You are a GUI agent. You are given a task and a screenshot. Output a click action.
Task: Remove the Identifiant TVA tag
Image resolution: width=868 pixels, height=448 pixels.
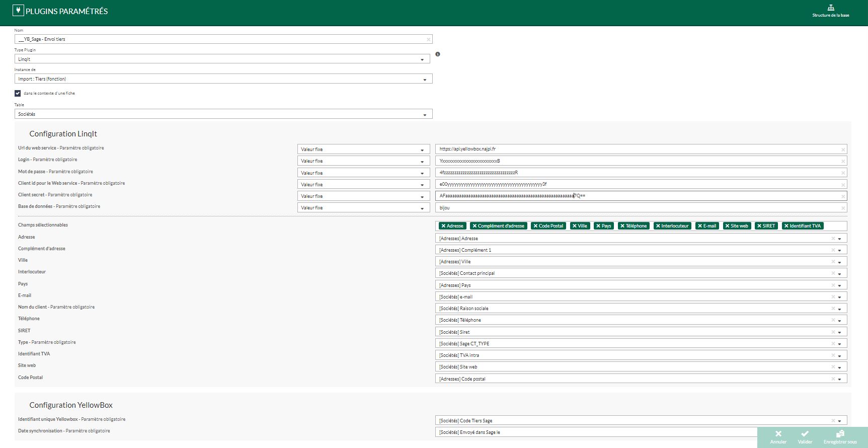[x=786, y=226]
